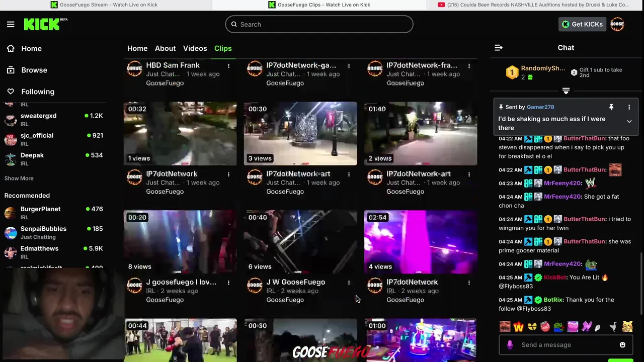
Task: Open options for J gosefuego I lov clip
Action: [228, 283]
